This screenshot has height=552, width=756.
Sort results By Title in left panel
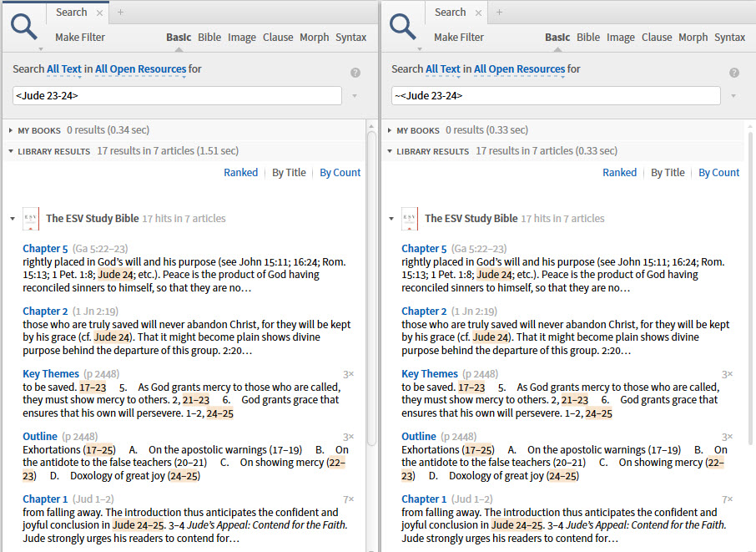coord(289,172)
